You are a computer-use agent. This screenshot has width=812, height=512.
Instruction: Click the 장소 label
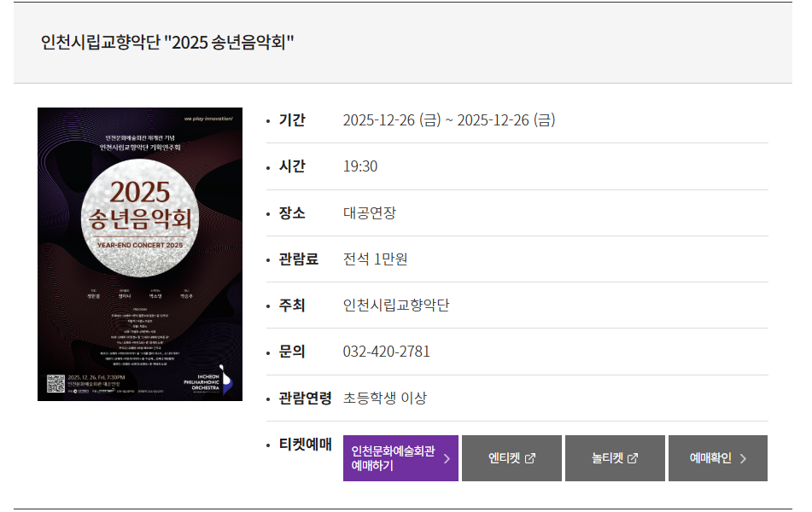(x=292, y=212)
